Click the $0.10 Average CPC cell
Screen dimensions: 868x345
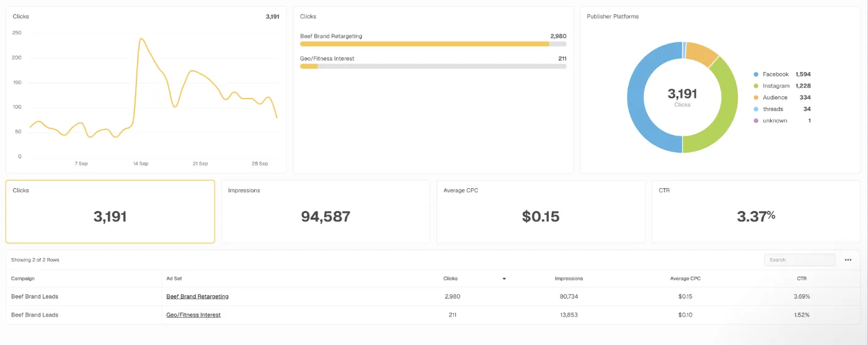coord(685,315)
